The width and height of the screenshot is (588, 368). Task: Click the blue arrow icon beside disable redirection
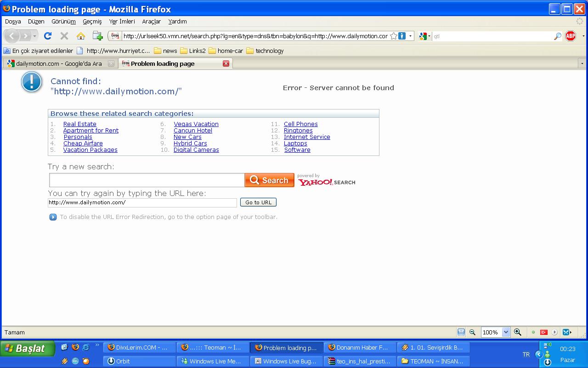point(53,217)
